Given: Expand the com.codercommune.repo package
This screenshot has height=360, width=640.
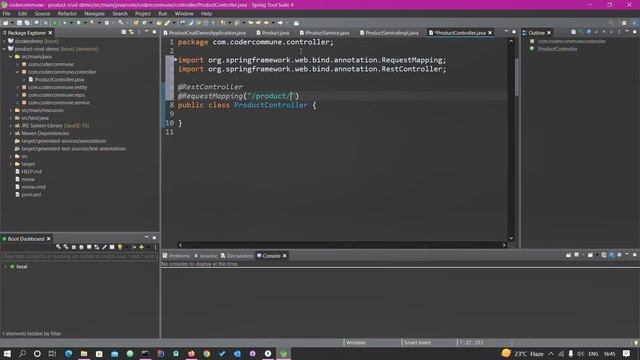Looking at the screenshot, I should click(18, 95).
